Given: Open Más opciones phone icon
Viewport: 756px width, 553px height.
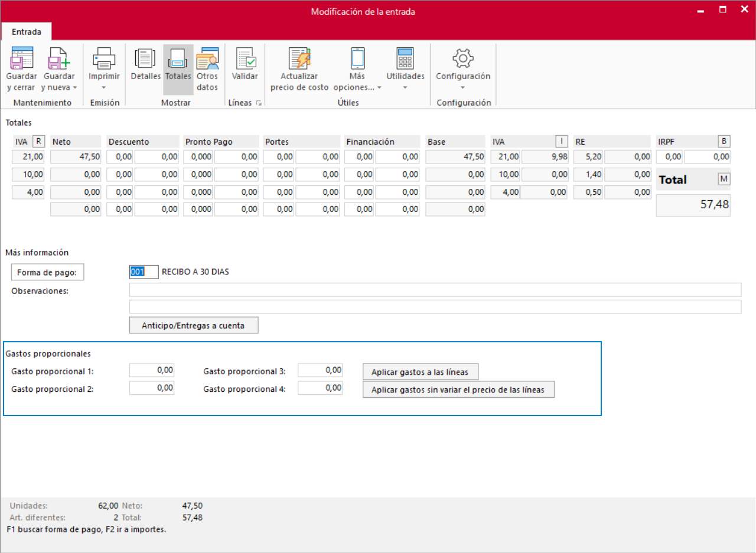Looking at the screenshot, I should point(358,58).
